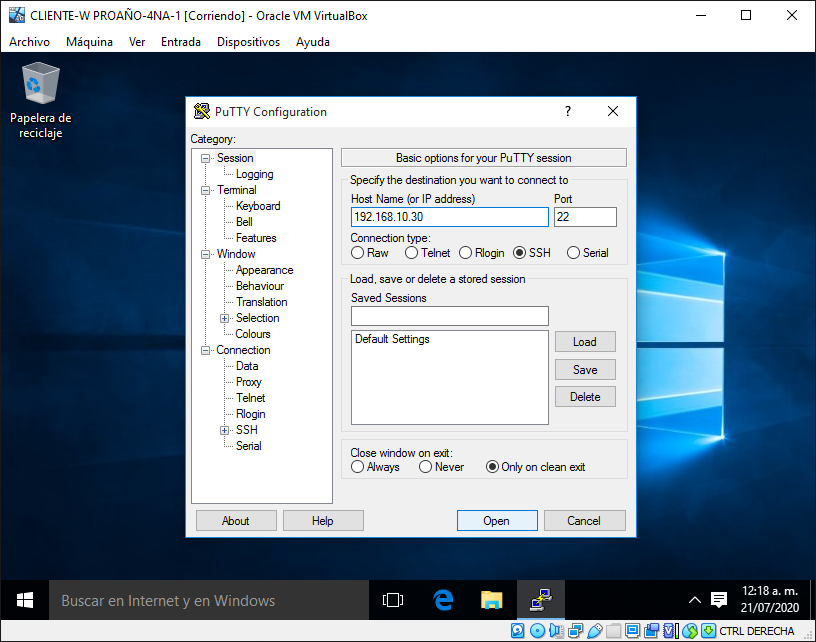Click the VirtualBox audio indicator icon
The width and height of the screenshot is (816, 642).
click(556, 631)
